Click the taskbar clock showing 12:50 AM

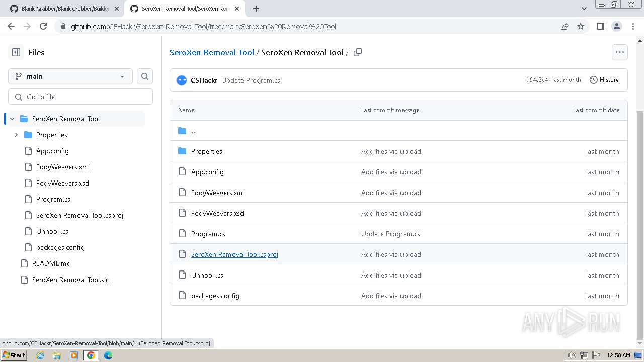[618, 355]
